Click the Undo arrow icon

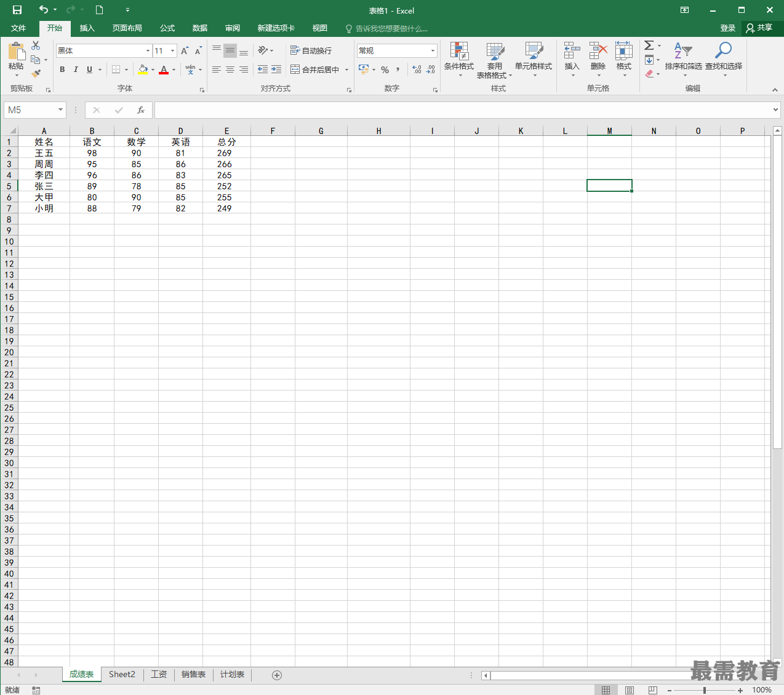click(x=43, y=10)
